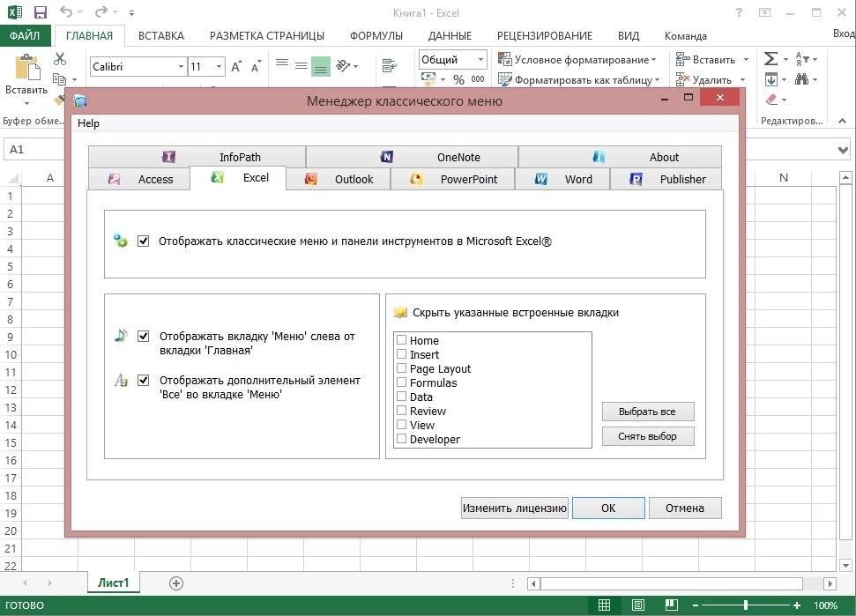Viewport: 856px width, 616px height.
Task: Check the Home tab hide checkbox
Action: [401, 340]
